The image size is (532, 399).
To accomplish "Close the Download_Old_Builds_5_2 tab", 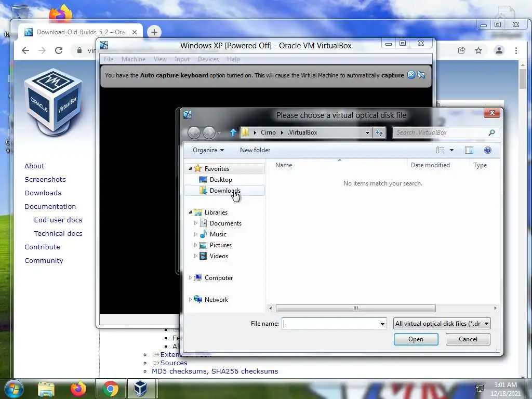I will [x=135, y=32].
